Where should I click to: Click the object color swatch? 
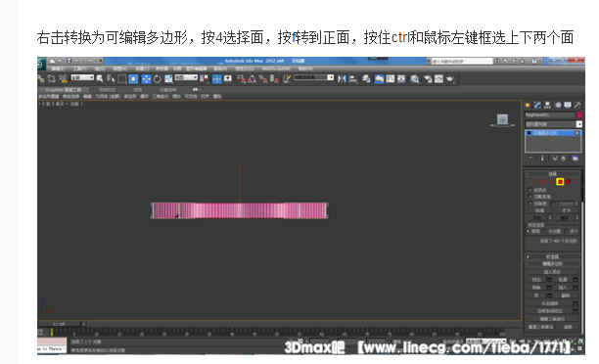579,114
